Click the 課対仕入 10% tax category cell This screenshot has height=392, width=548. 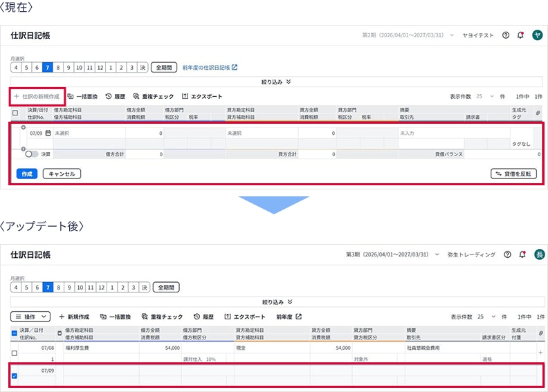coord(203,359)
